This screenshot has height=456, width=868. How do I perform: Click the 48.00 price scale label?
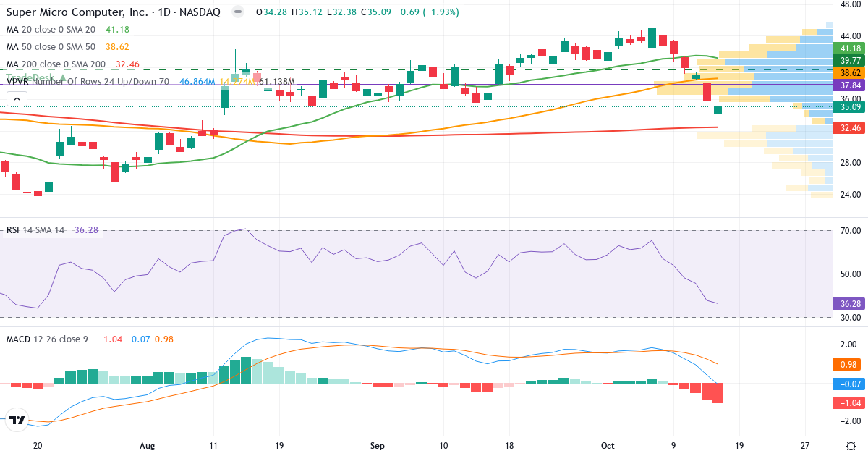click(850, 4)
